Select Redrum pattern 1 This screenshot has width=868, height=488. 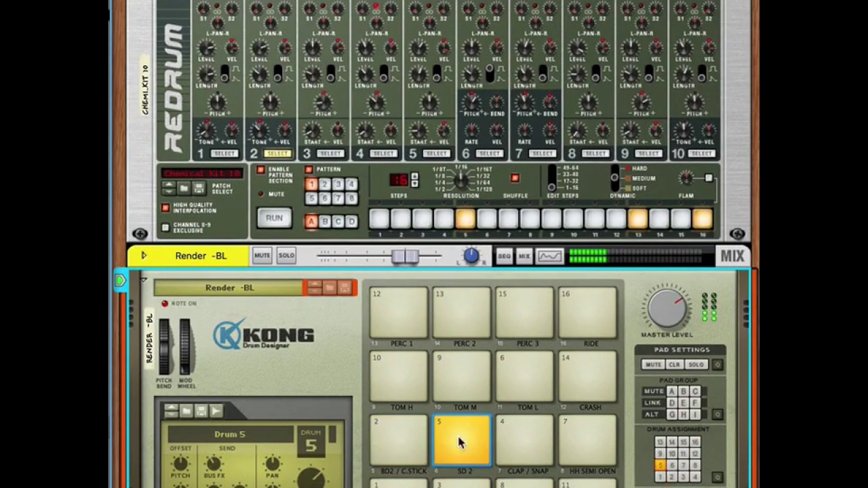tap(311, 184)
